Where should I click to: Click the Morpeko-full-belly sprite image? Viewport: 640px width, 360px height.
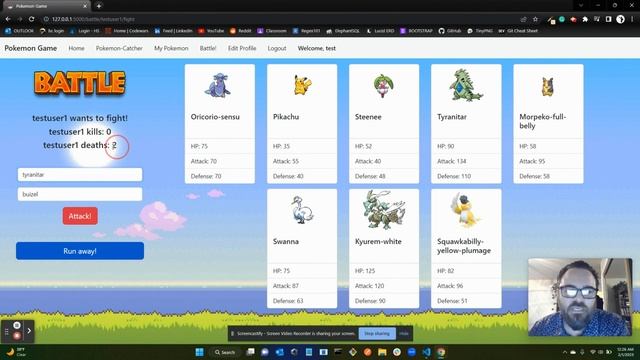548,87
